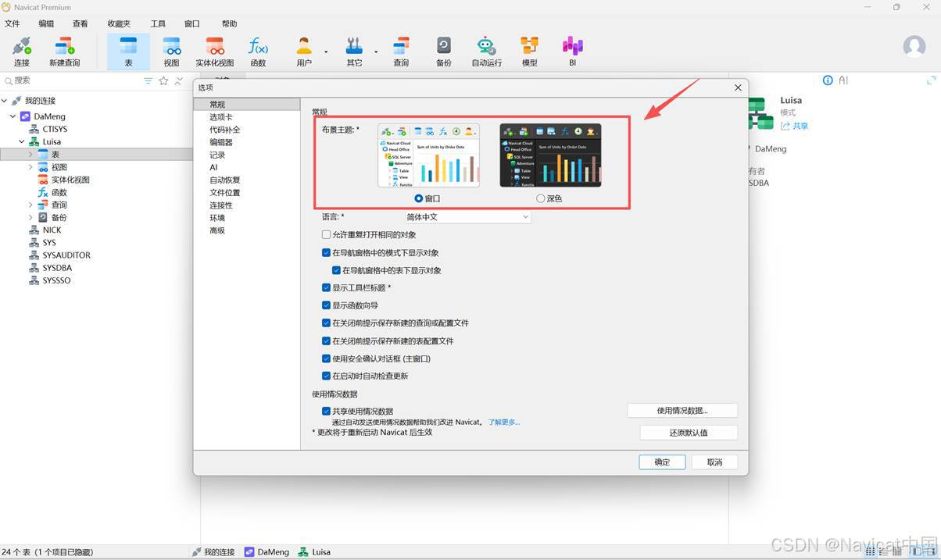Click the user avatar icon at top right

point(914,46)
